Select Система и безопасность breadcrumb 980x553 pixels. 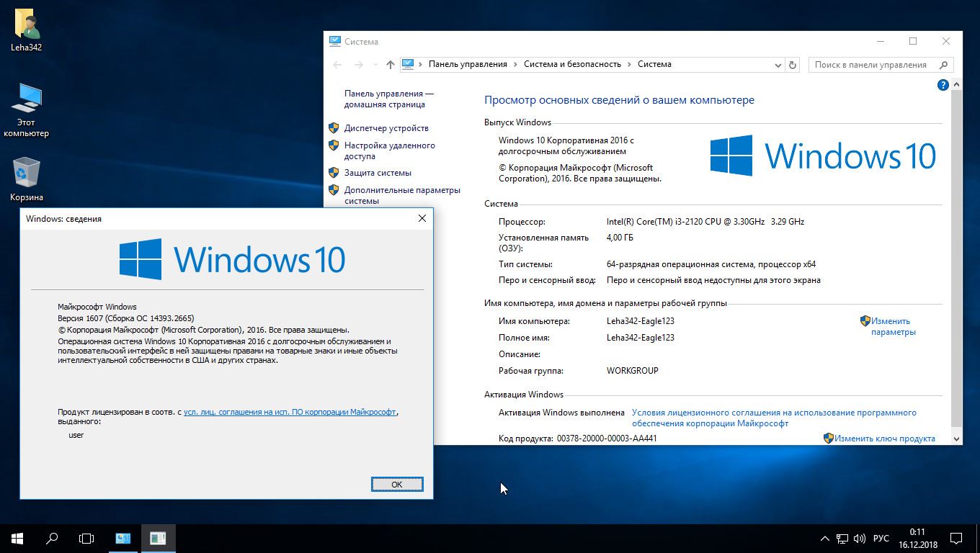point(572,64)
